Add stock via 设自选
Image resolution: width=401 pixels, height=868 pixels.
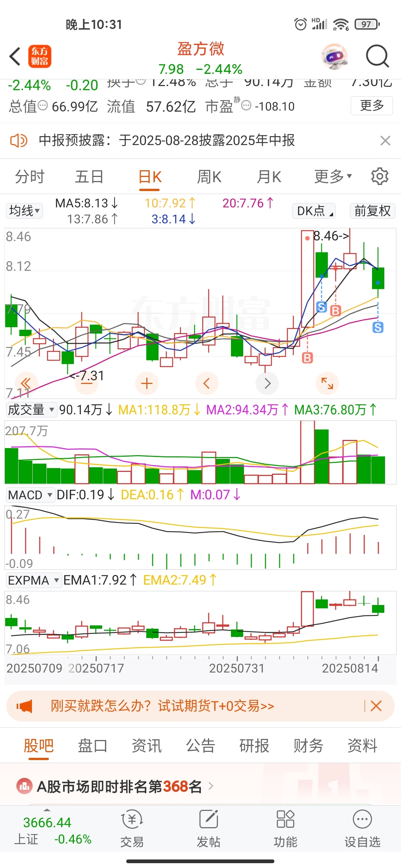point(362,829)
